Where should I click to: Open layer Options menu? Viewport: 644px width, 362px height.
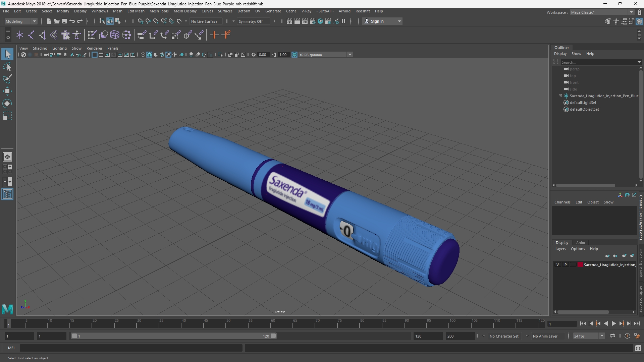pyautogui.click(x=578, y=249)
